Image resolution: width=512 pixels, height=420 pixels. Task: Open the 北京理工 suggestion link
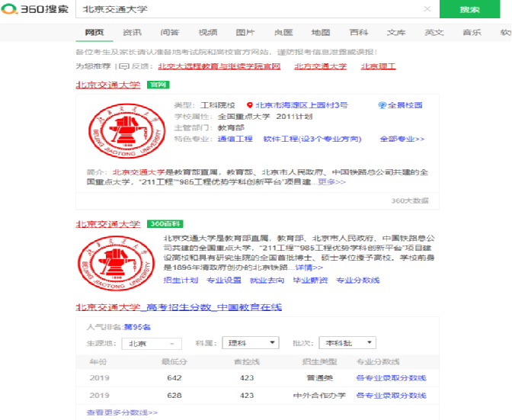click(x=378, y=66)
